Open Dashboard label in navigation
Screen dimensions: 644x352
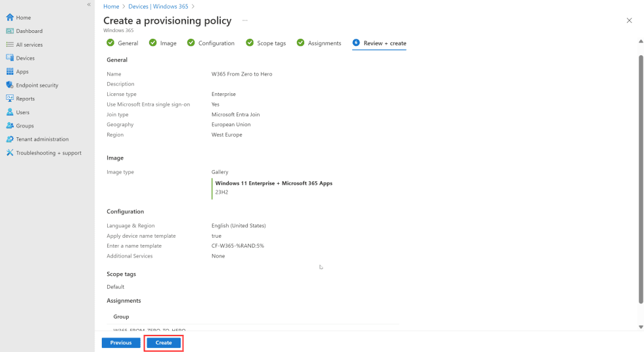[29, 31]
